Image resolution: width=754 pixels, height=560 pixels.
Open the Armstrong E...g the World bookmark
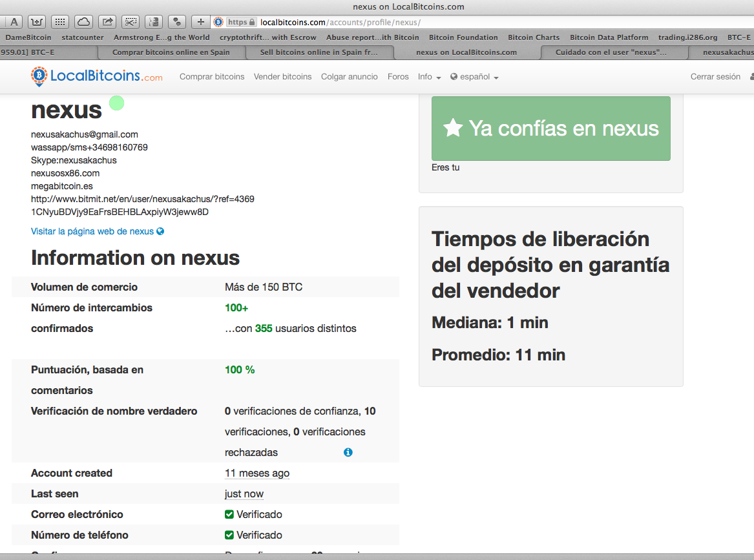(x=162, y=37)
